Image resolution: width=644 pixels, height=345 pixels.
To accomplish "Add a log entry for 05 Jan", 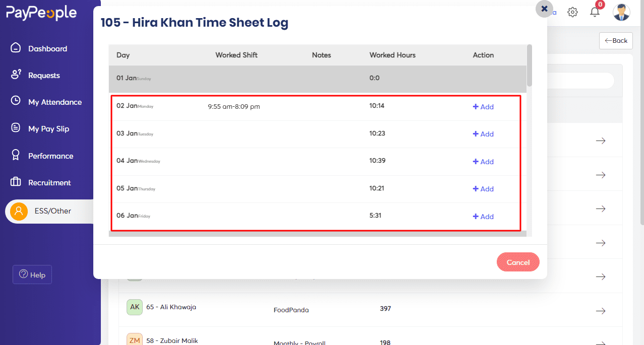I will click(x=483, y=189).
